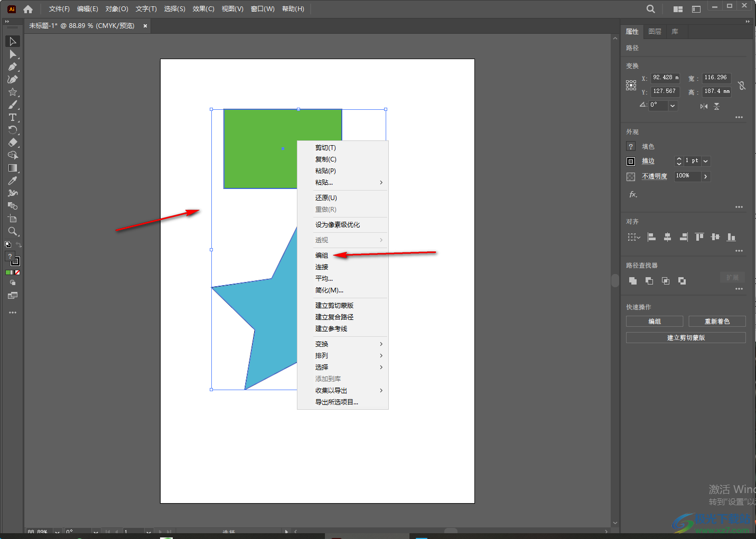This screenshot has width=756, height=539.
Task: Click Pathfinder Unite shape icon
Action: point(633,281)
